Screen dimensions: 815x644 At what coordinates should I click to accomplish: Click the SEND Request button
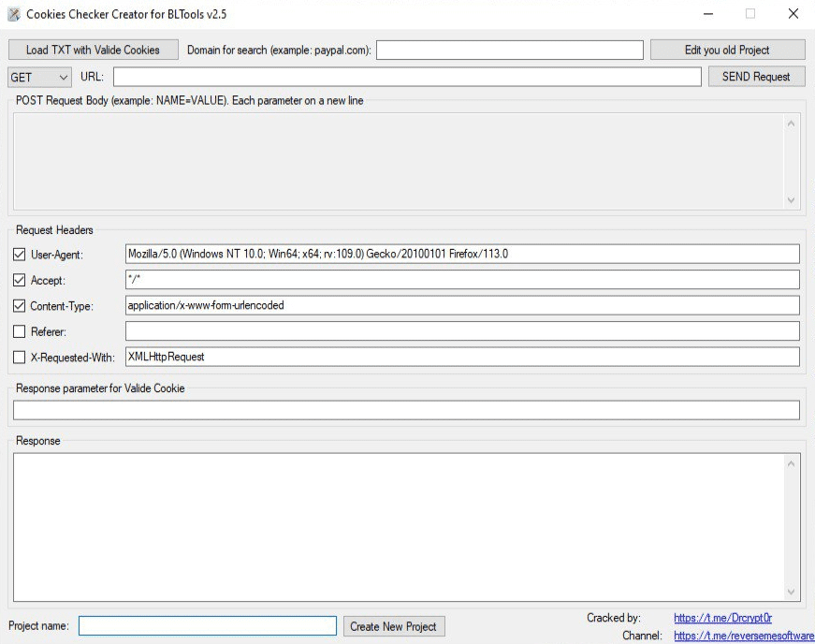click(756, 77)
